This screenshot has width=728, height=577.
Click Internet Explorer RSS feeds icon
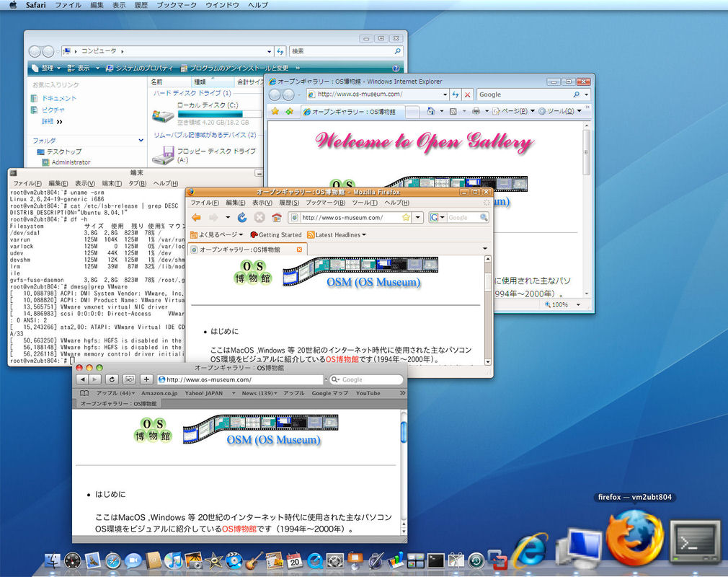click(x=453, y=111)
